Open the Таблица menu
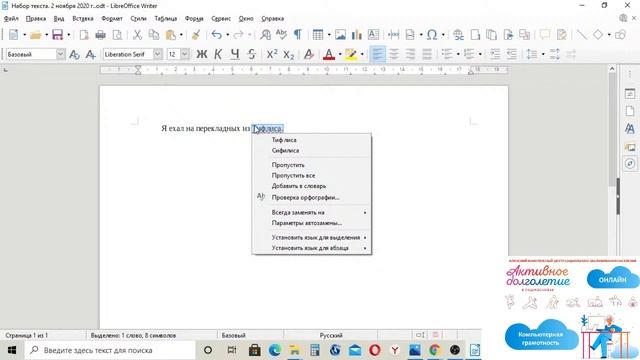The image size is (640, 360). (x=166, y=18)
